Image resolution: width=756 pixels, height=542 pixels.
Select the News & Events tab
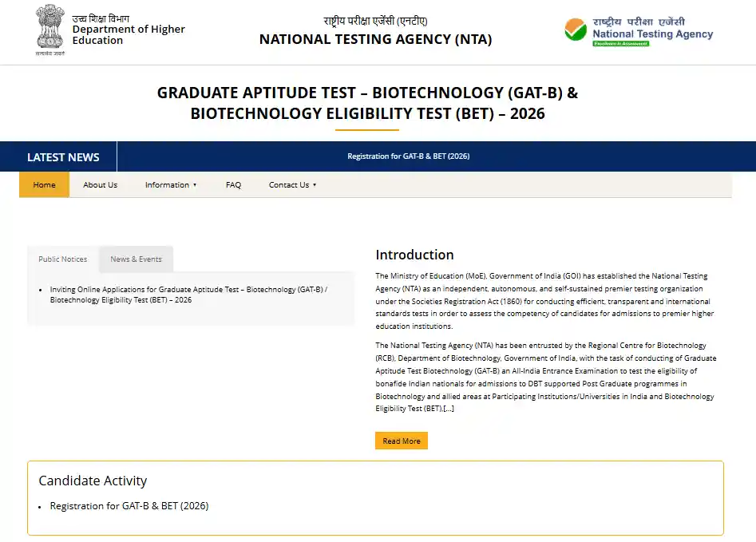click(x=135, y=259)
